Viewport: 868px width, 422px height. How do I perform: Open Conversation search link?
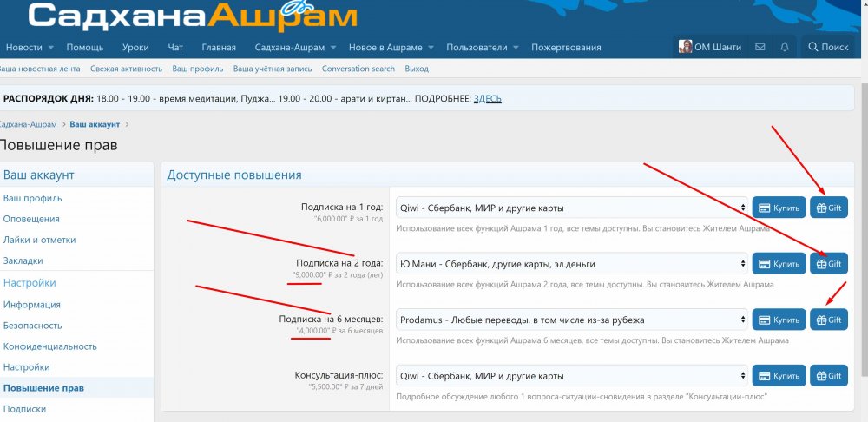click(358, 69)
